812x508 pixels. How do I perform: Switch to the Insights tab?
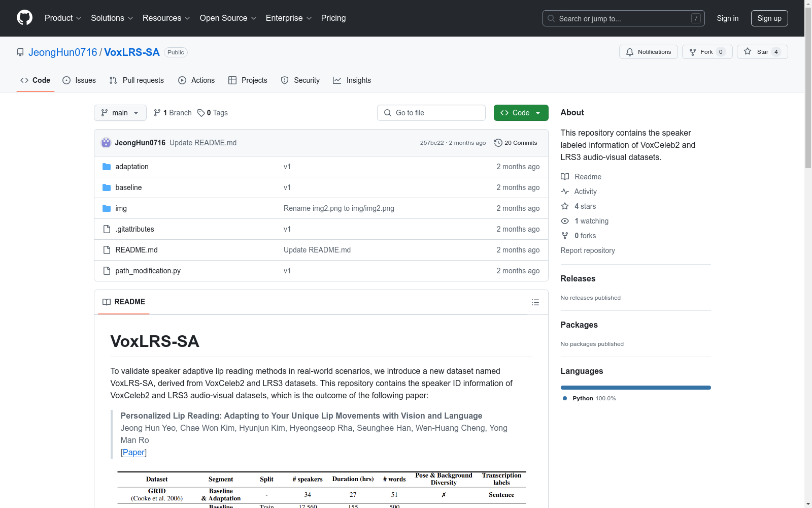[352, 80]
